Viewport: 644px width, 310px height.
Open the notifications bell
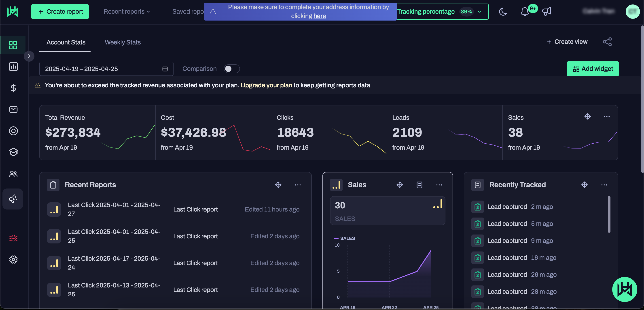coord(525,11)
